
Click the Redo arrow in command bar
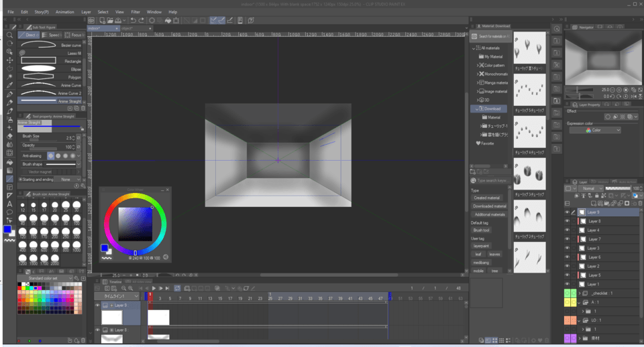142,20
